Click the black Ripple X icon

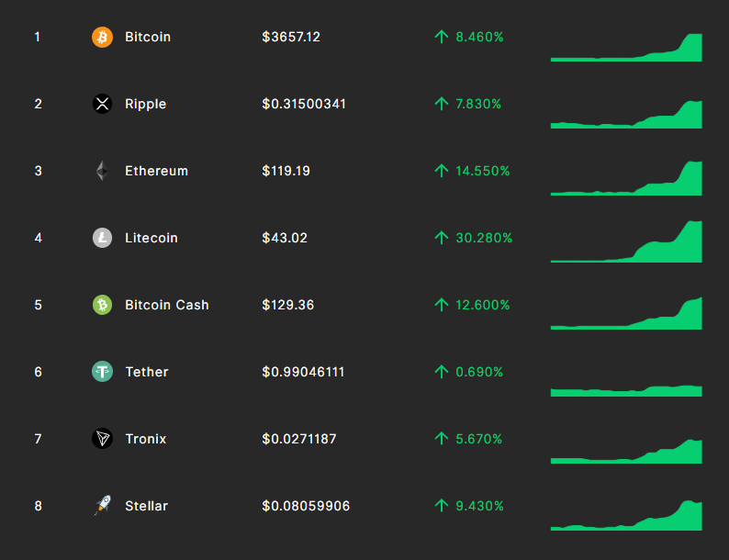pyautogui.click(x=102, y=104)
